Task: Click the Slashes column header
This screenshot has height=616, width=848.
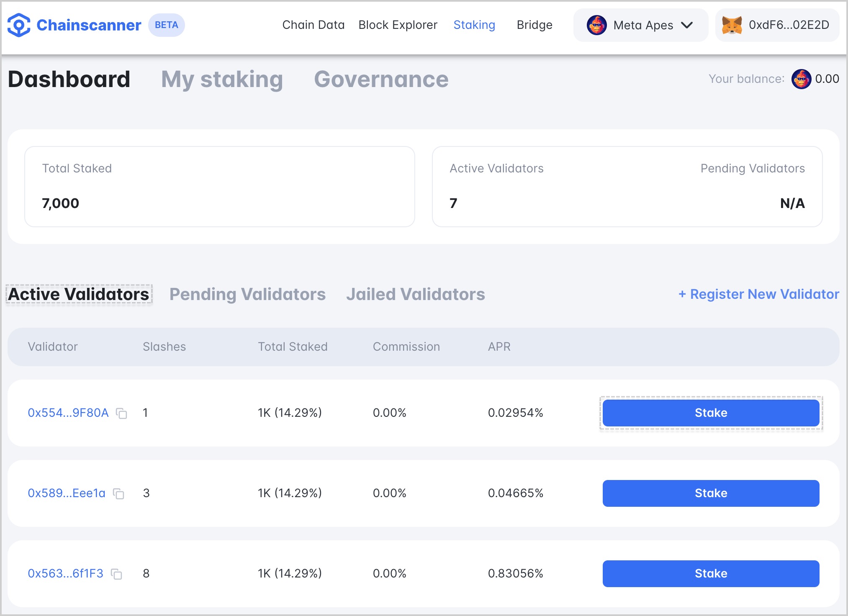Action: tap(164, 346)
